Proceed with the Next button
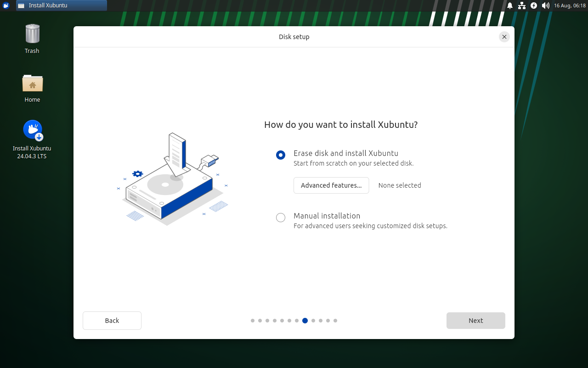This screenshot has width=588, height=368. pyautogui.click(x=476, y=321)
